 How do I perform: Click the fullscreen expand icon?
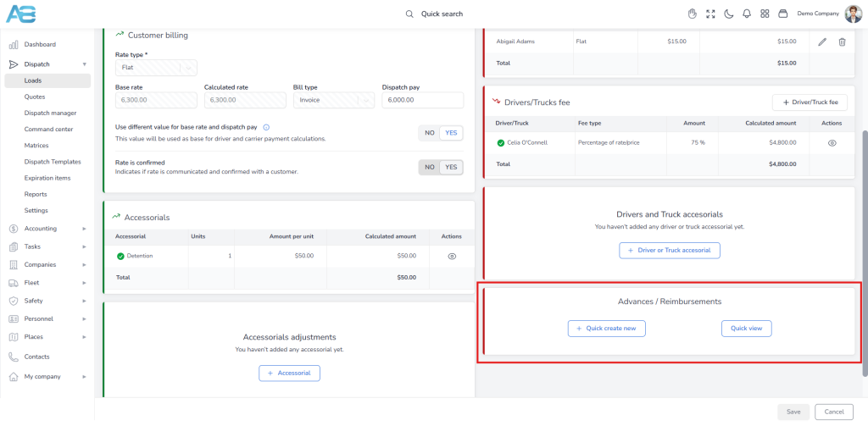711,14
